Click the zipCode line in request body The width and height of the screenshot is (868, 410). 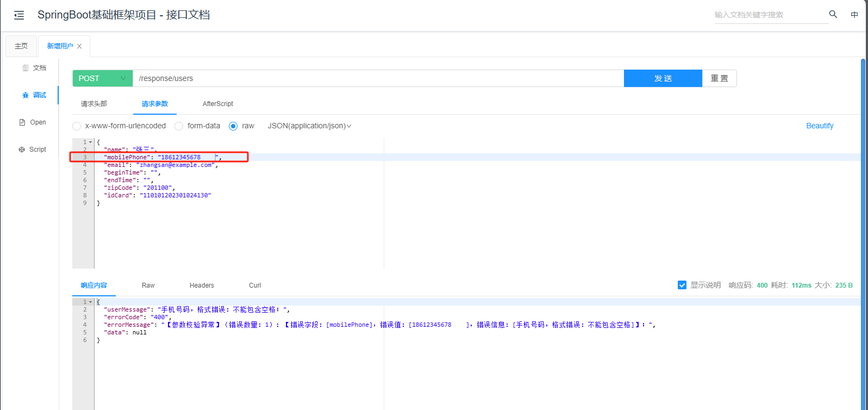[139, 188]
